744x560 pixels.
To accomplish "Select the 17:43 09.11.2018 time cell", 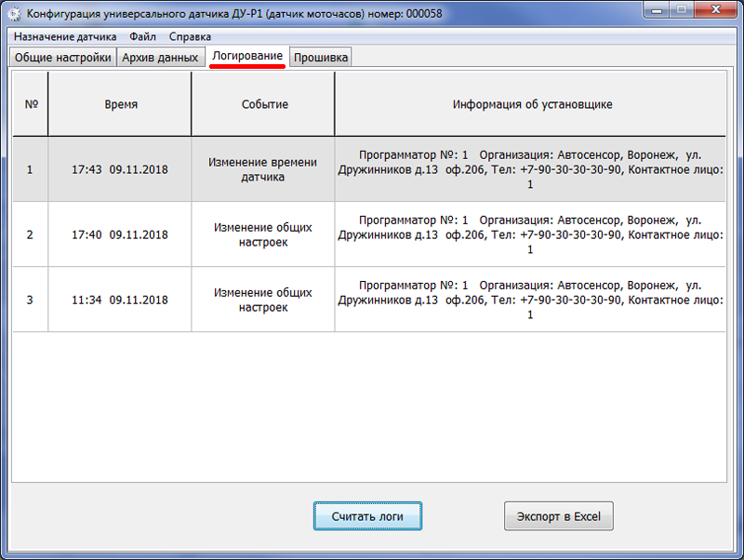I will pos(120,169).
